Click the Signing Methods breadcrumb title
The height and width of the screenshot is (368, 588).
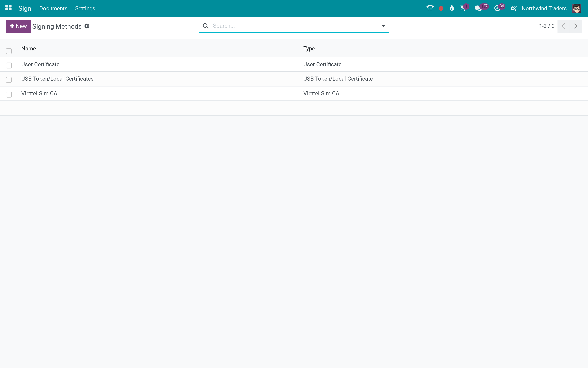click(x=57, y=26)
